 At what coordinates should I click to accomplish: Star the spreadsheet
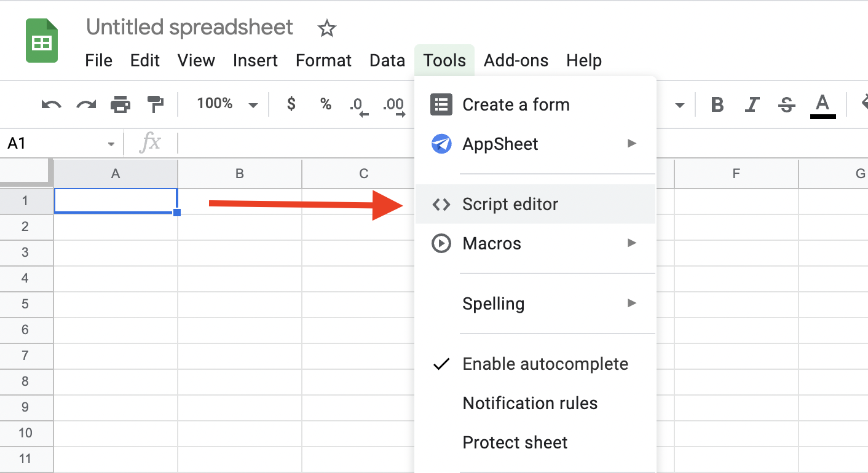[326, 28]
